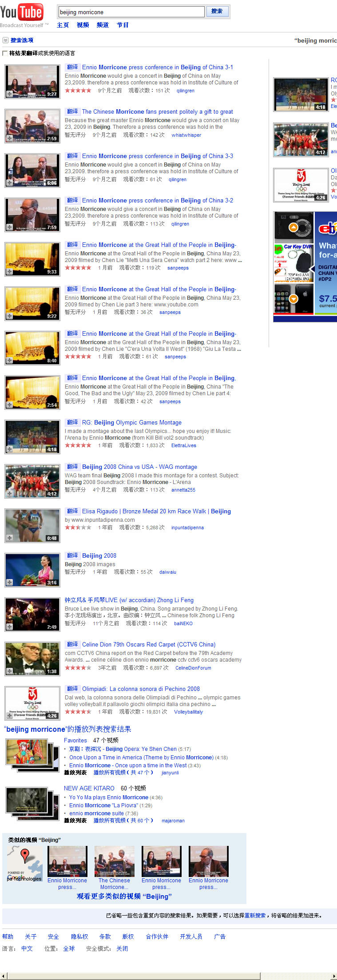Add 'press conference 3-1' video to queue via plus icon

tap(9, 94)
